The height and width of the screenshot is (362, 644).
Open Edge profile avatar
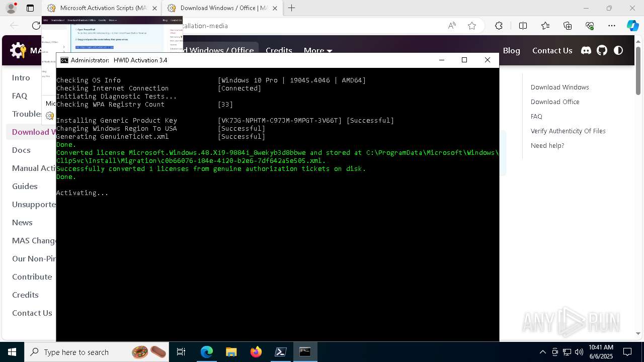point(11,8)
